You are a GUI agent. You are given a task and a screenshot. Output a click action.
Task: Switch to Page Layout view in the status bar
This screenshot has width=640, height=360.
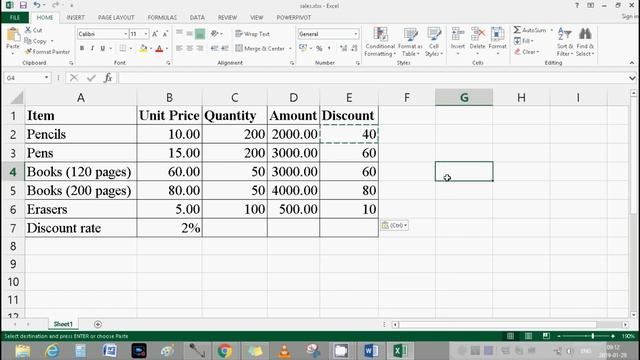(x=528, y=336)
